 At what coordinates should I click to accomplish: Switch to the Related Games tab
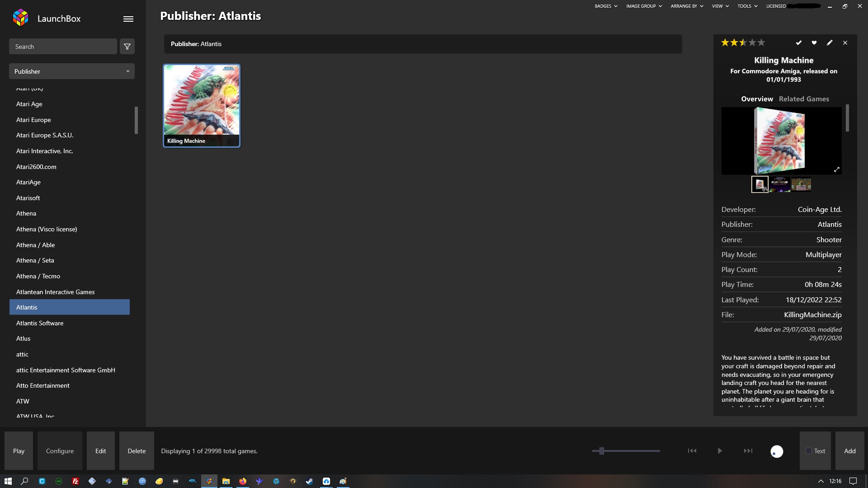804,99
